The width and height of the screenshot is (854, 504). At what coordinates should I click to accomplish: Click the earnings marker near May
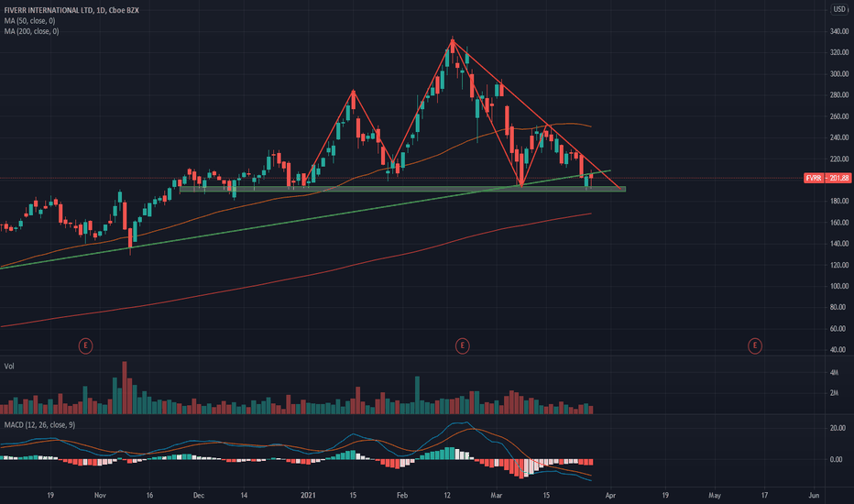pos(755,345)
